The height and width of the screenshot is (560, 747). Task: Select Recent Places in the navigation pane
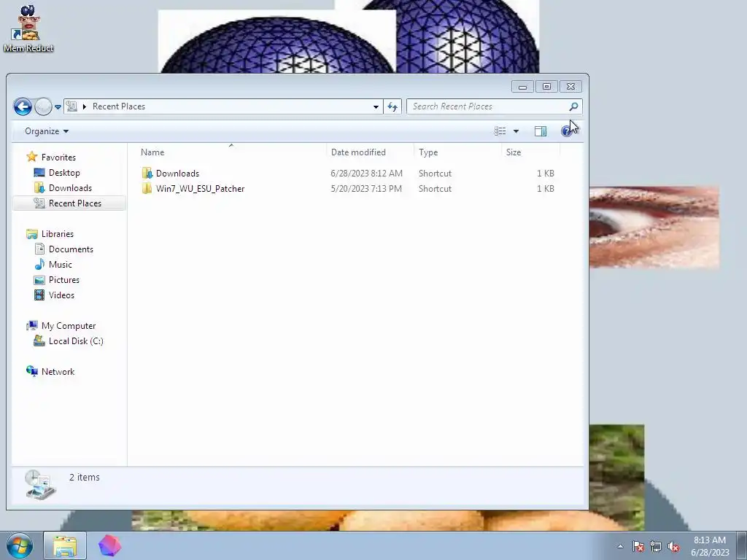coord(75,203)
